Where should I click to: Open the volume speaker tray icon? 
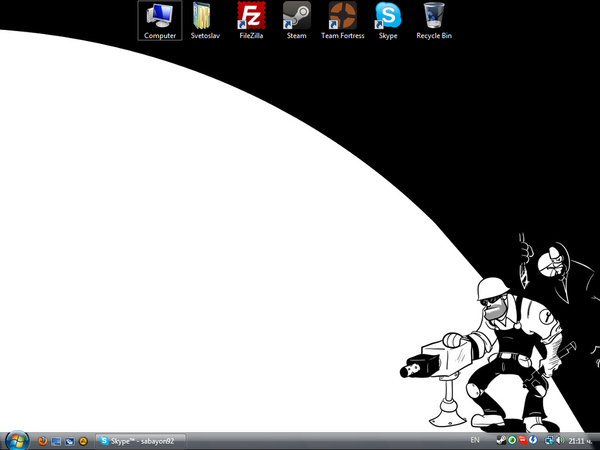[x=560, y=441]
